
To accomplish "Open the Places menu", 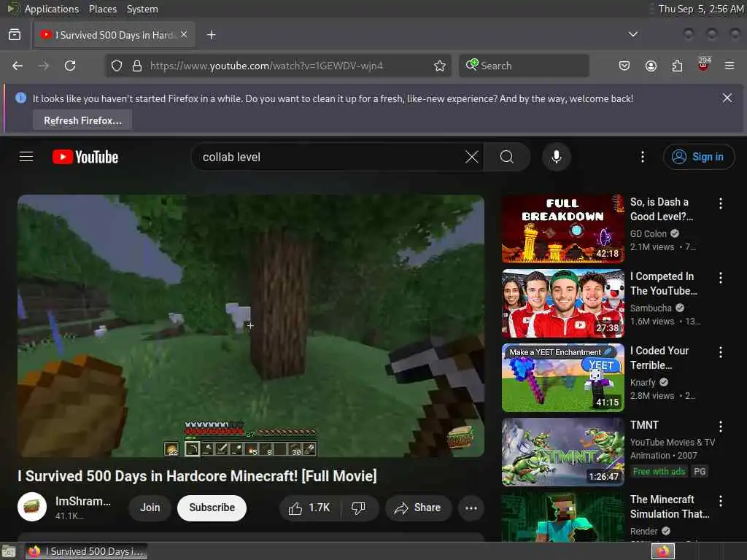I will tap(102, 9).
